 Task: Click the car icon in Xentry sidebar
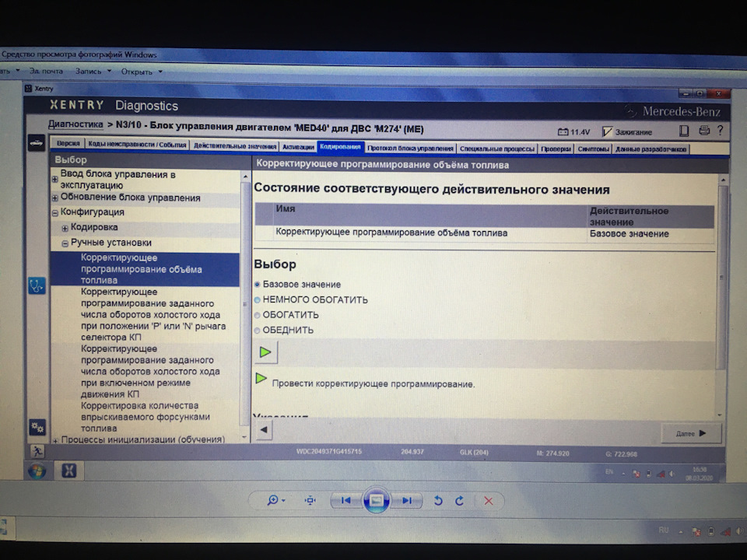coord(37,143)
